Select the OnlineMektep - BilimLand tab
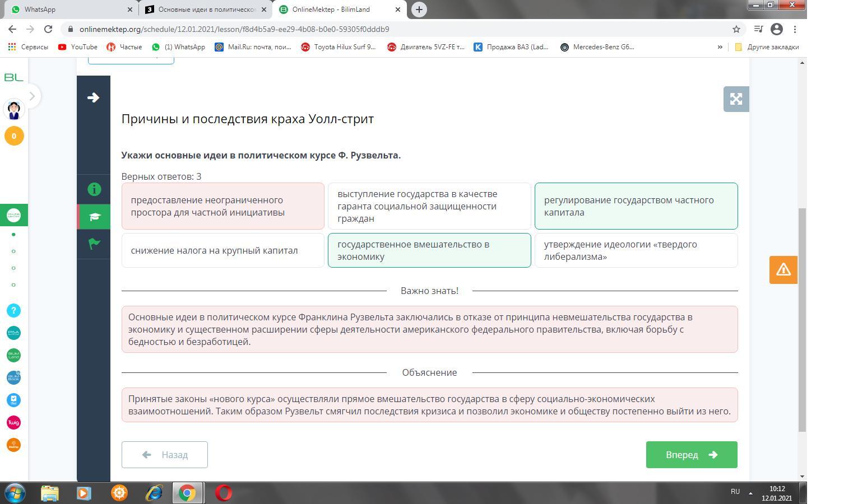This screenshot has width=867, height=504. pos(341,10)
